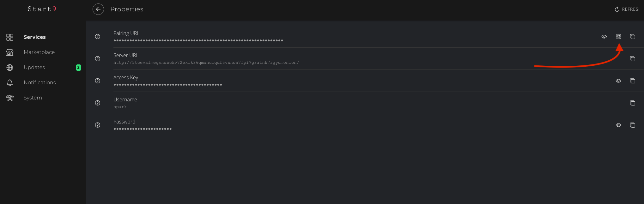The image size is (644, 204).
Task: Click the Start9 logo
Action: coord(42,9)
